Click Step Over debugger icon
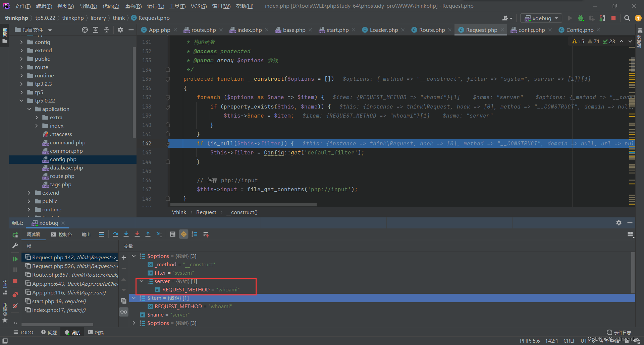This screenshot has height=345, width=644. pyautogui.click(x=115, y=234)
